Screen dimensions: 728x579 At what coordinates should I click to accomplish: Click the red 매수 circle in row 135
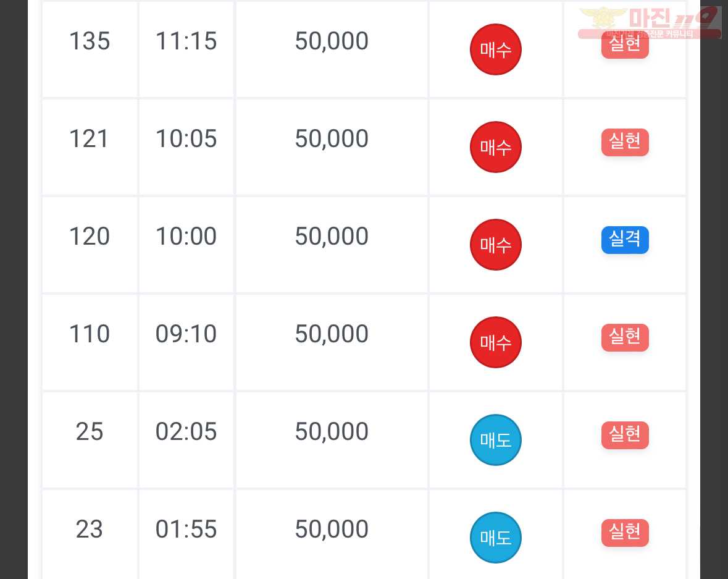point(495,49)
